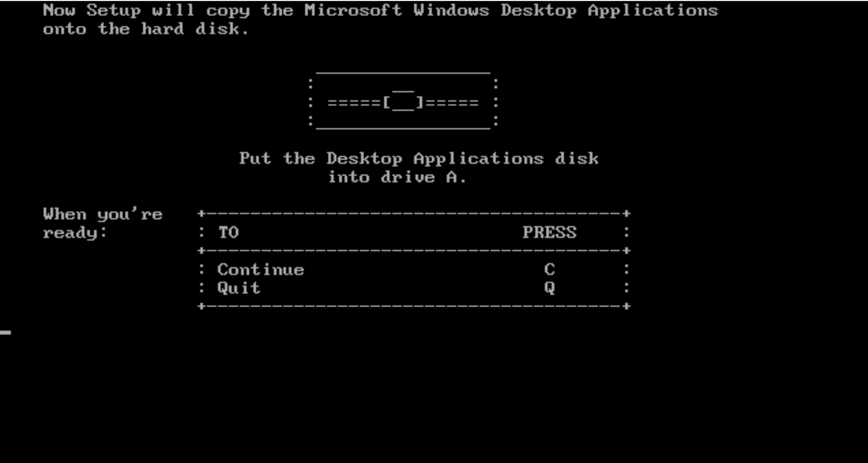The width and height of the screenshot is (868, 463).
Task: Click the Q key label for Quit
Action: (549, 288)
